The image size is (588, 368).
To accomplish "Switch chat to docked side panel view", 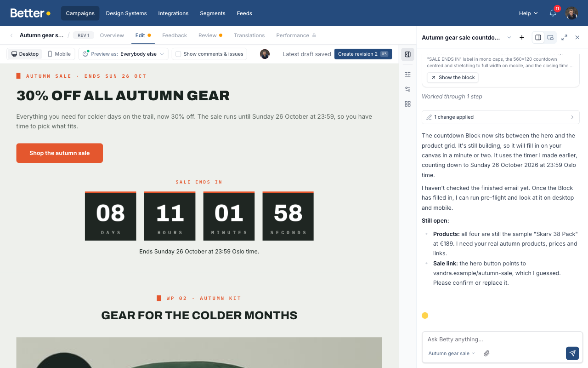I will click(538, 37).
